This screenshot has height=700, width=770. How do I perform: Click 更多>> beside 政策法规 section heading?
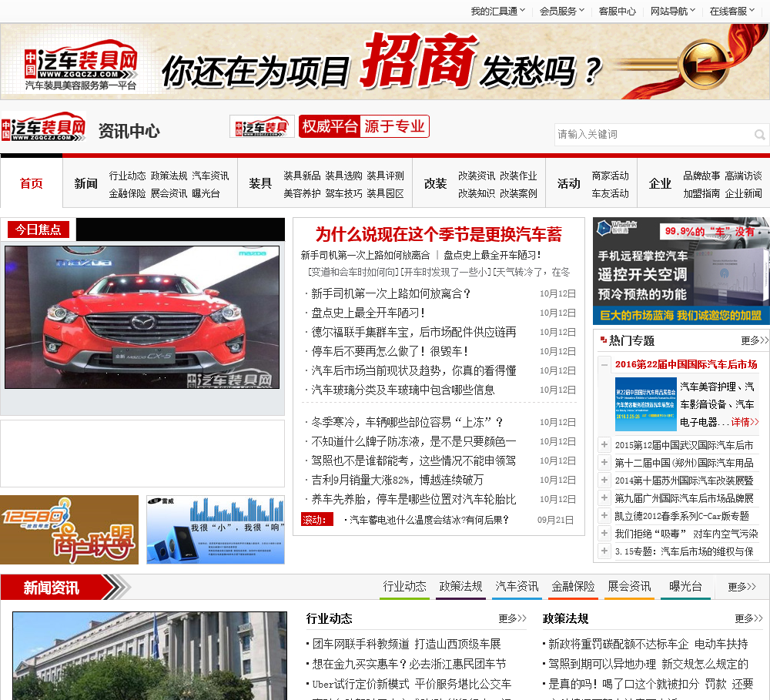749,618
